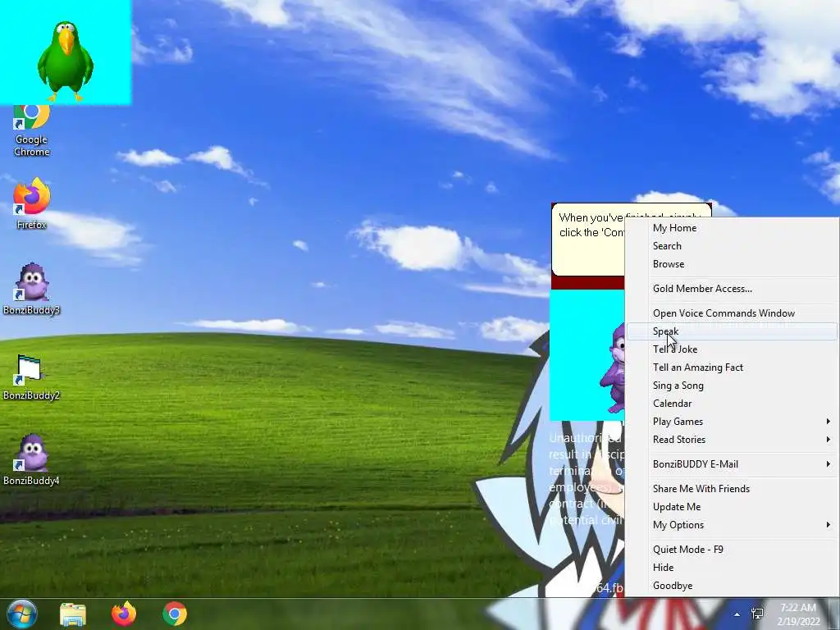Expand the Read Stories submenu

(x=731, y=440)
